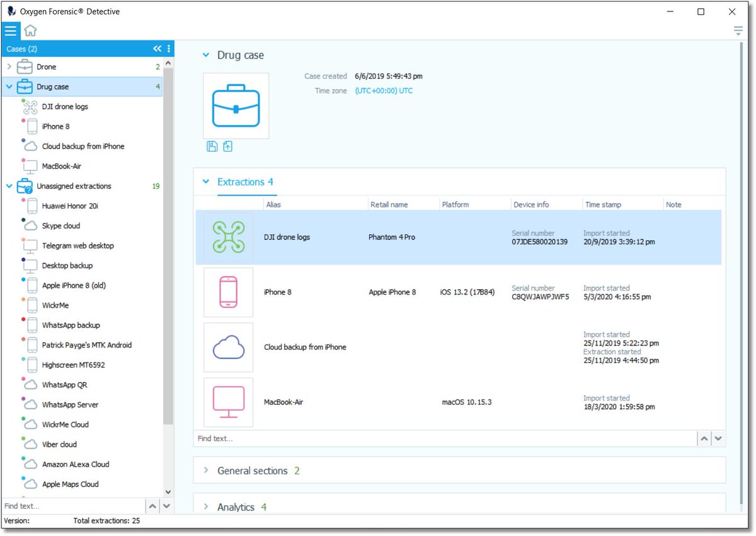Select Cloud backup from iPhone cloud icon in tree

coord(30,146)
